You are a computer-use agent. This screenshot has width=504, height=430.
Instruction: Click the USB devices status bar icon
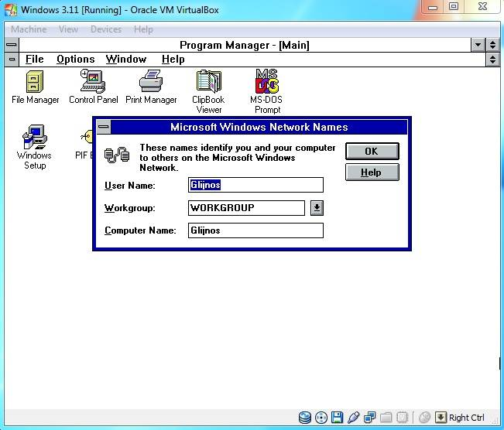[354, 418]
